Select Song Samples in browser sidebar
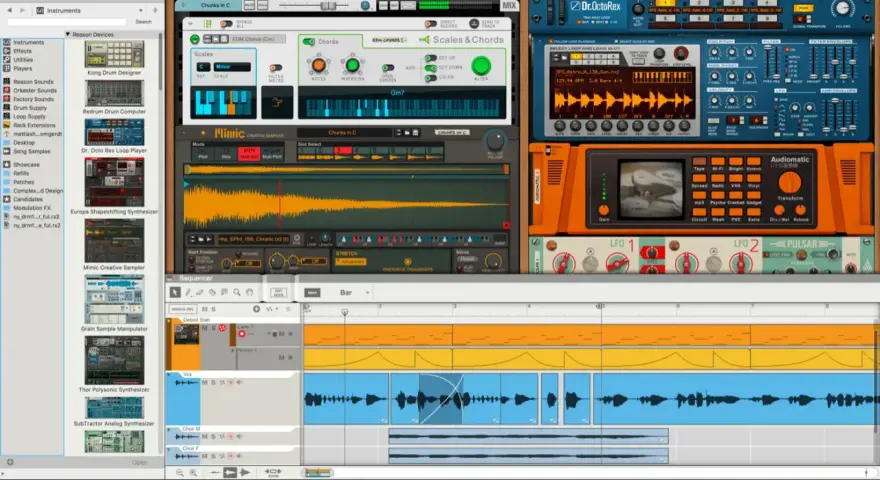880x480 pixels. [x=31, y=152]
